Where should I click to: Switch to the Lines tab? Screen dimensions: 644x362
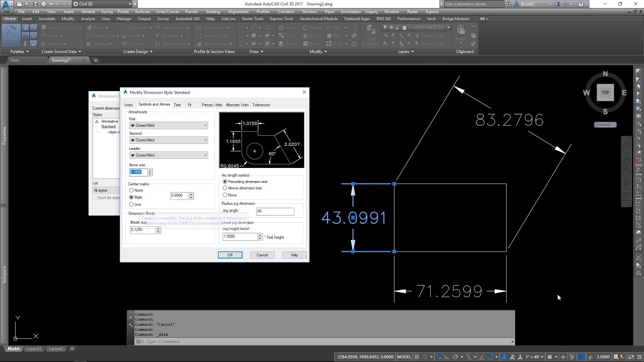129,105
